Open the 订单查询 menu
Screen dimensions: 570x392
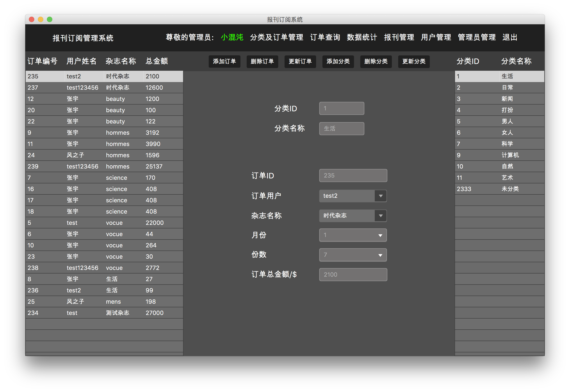(325, 37)
